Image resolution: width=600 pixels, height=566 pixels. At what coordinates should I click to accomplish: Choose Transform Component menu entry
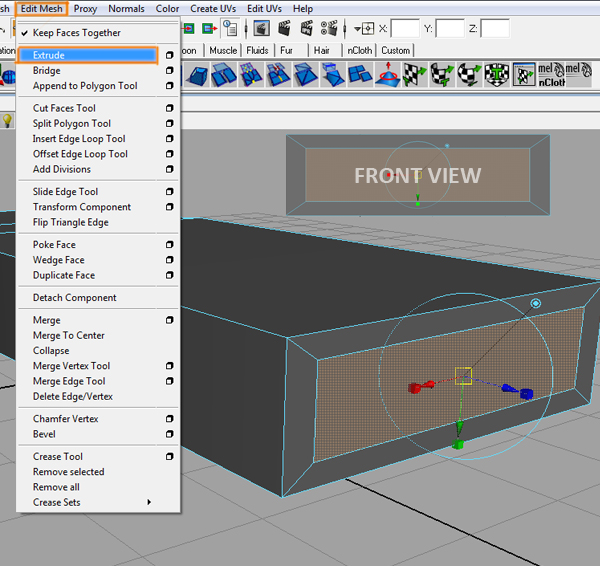[x=82, y=207]
